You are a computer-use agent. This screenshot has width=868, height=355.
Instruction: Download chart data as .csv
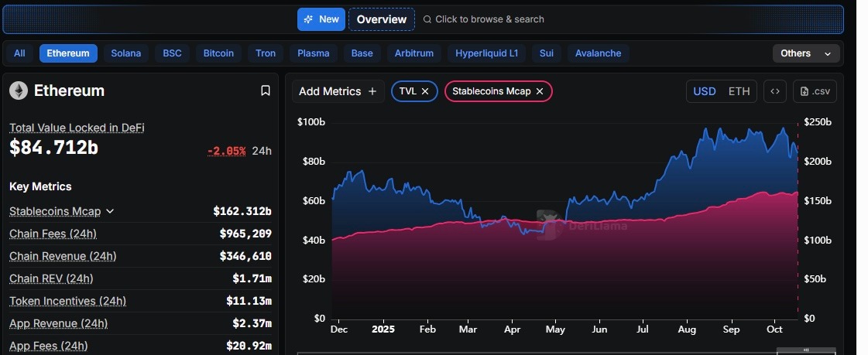(x=815, y=91)
